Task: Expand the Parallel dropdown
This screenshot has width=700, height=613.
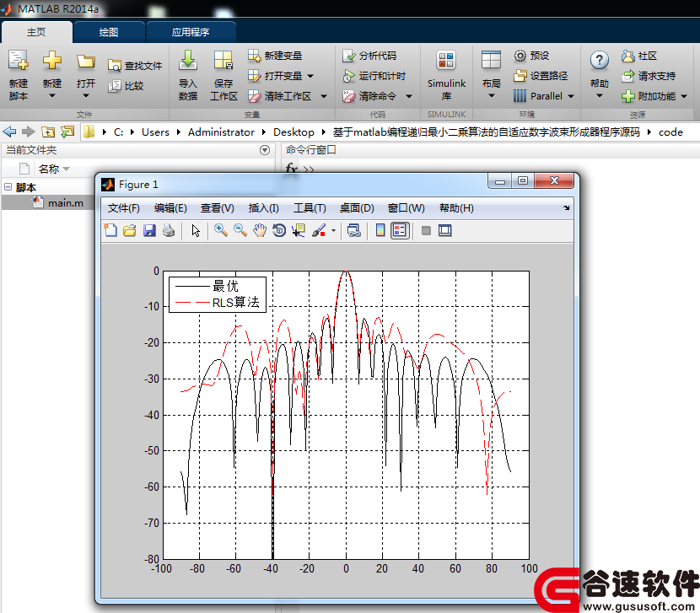Action: point(570,96)
